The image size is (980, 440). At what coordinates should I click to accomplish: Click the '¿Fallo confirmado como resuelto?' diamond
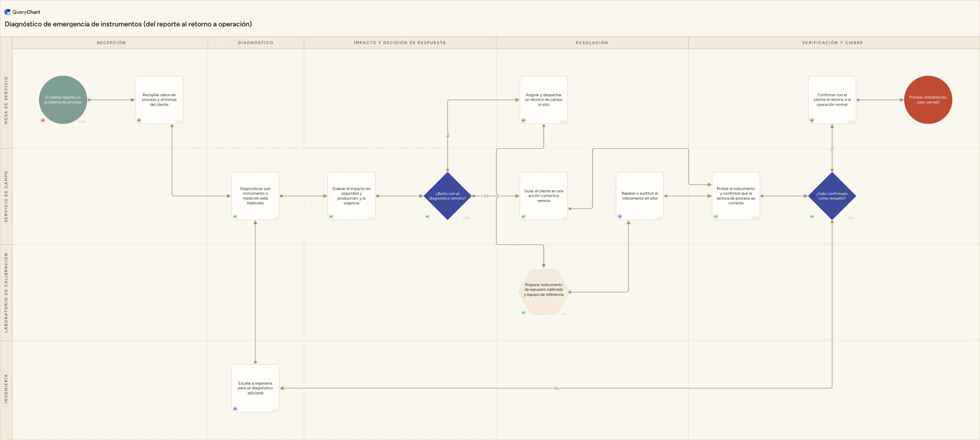pos(832,196)
